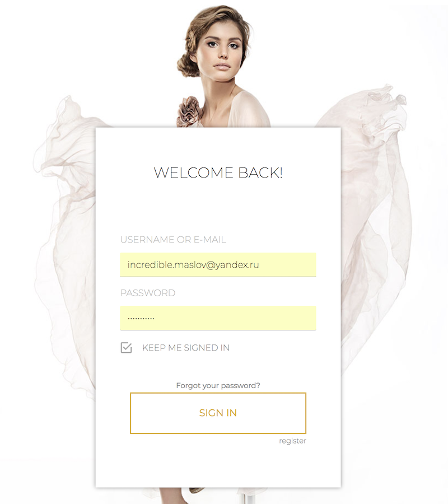The image size is (448, 504).
Task: Open the register link
Action: (x=292, y=441)
